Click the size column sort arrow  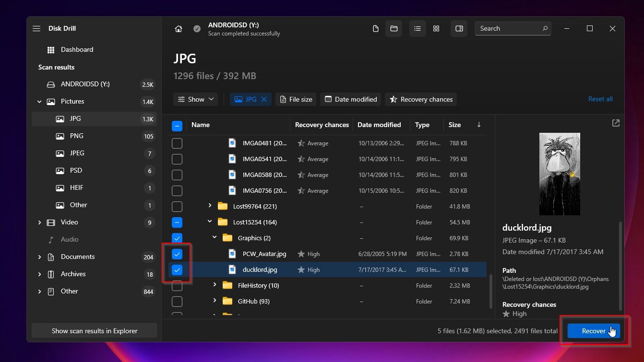pos(478,125)
